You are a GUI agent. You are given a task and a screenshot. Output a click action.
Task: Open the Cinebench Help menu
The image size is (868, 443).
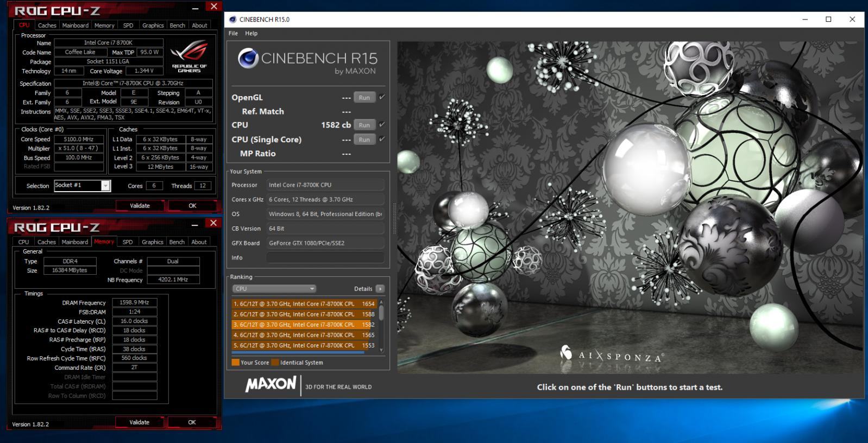251,33
